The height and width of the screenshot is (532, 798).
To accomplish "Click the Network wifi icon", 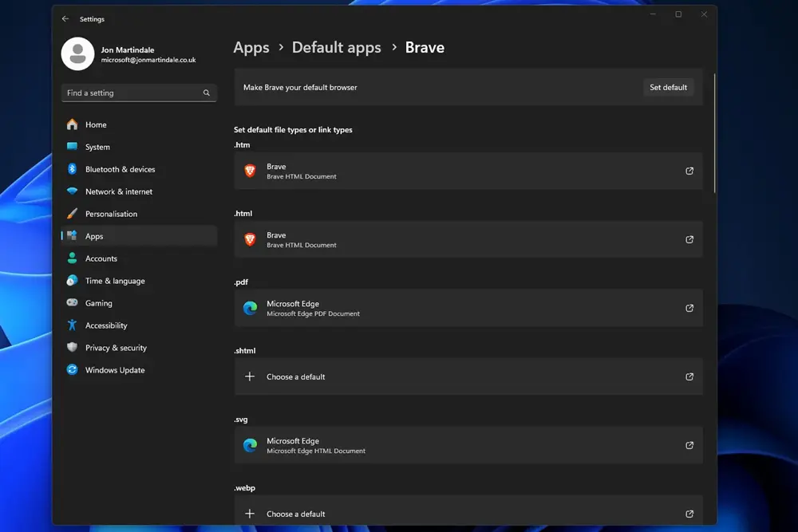I will (73, 191).
